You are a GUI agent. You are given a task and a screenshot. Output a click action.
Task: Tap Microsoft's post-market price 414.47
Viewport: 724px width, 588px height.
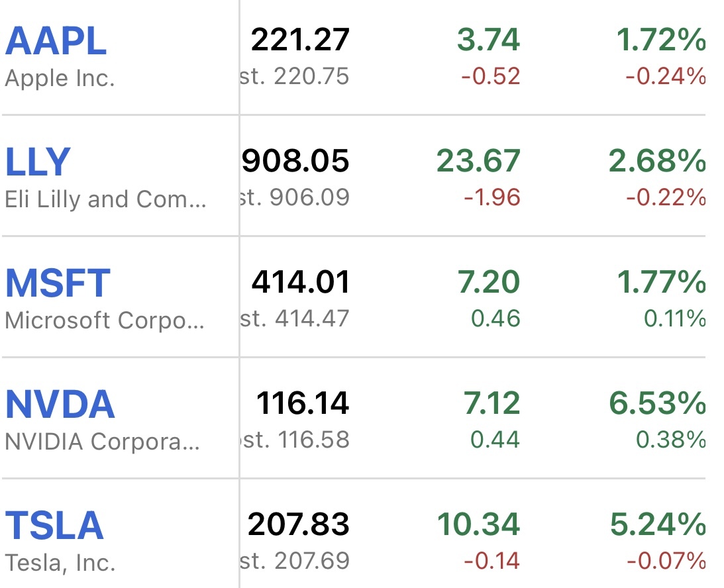[x=311, y=318]
